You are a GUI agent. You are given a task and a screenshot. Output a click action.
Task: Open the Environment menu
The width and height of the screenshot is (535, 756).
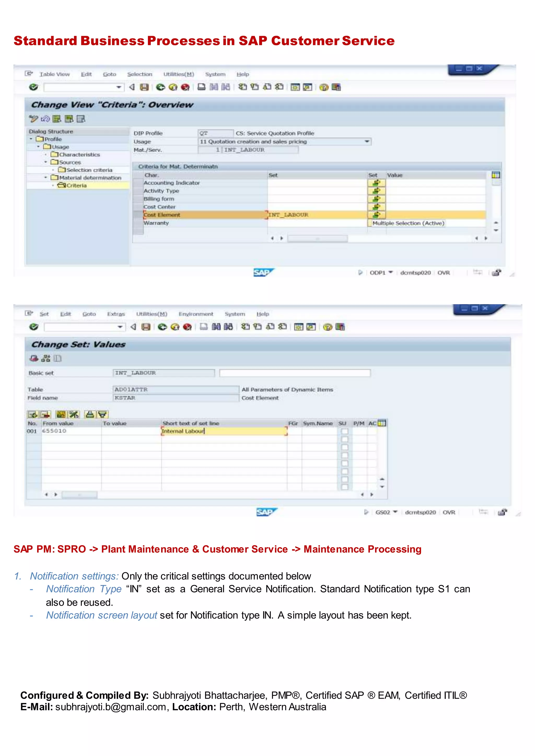click(196, 314)
